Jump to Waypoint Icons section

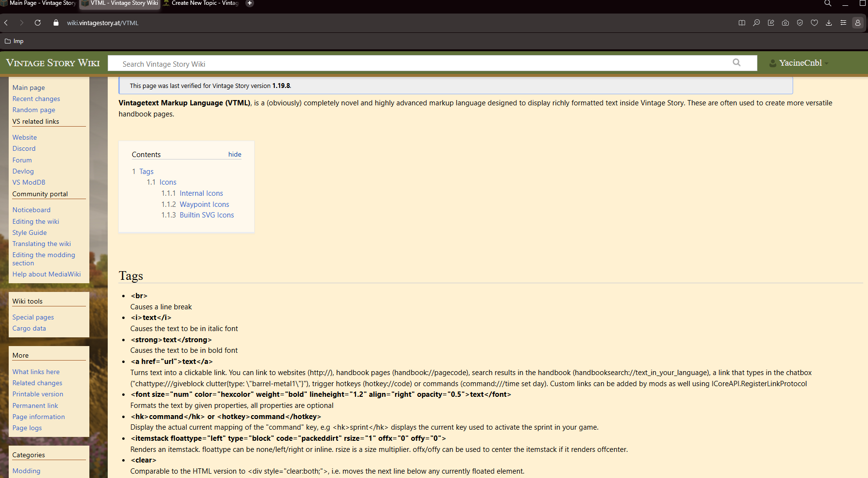coord(204,204)
